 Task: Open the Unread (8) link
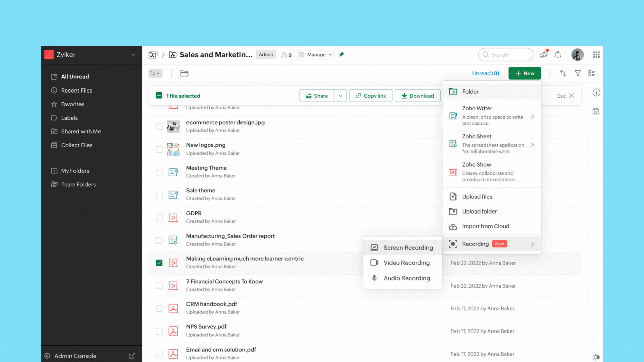[485, 73]
